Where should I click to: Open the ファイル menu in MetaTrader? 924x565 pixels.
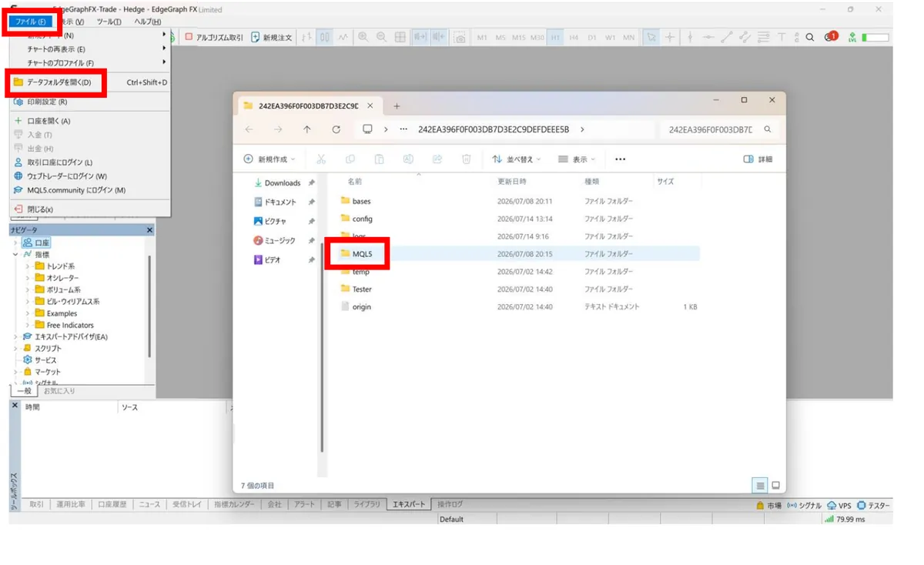click(x=32, y=22)
